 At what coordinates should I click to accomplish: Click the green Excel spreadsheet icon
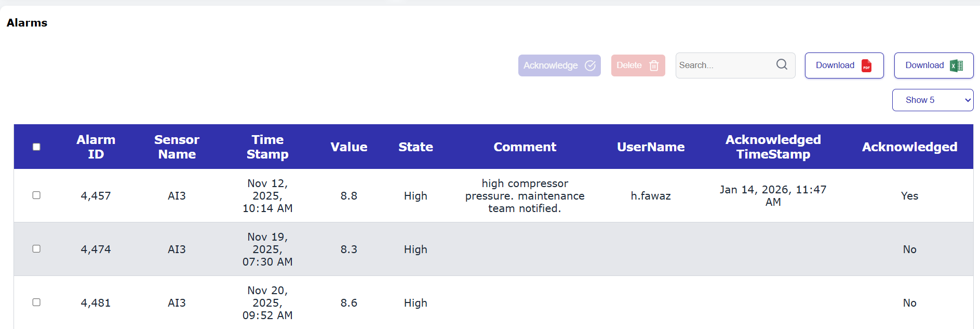(956, 65)
